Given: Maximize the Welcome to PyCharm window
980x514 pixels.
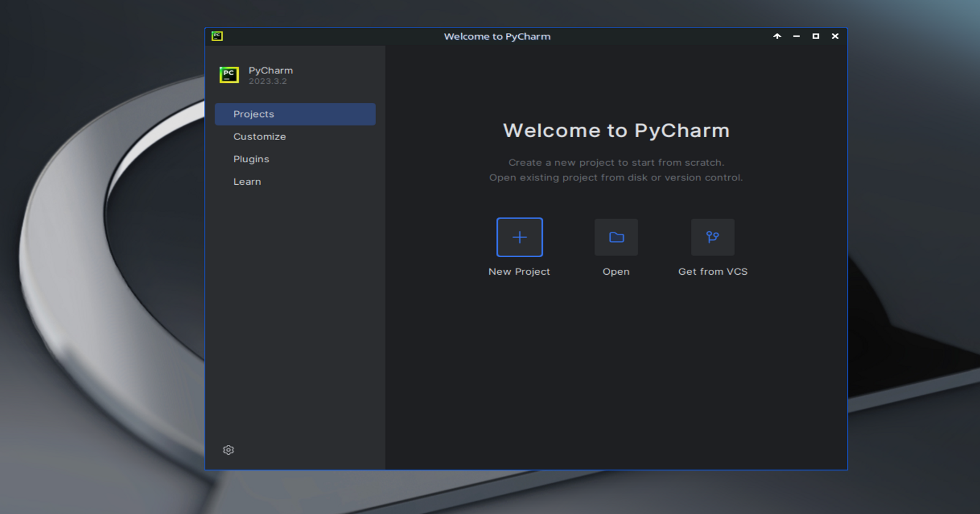Looking at the screenshot, I should (x=816, y=36).
